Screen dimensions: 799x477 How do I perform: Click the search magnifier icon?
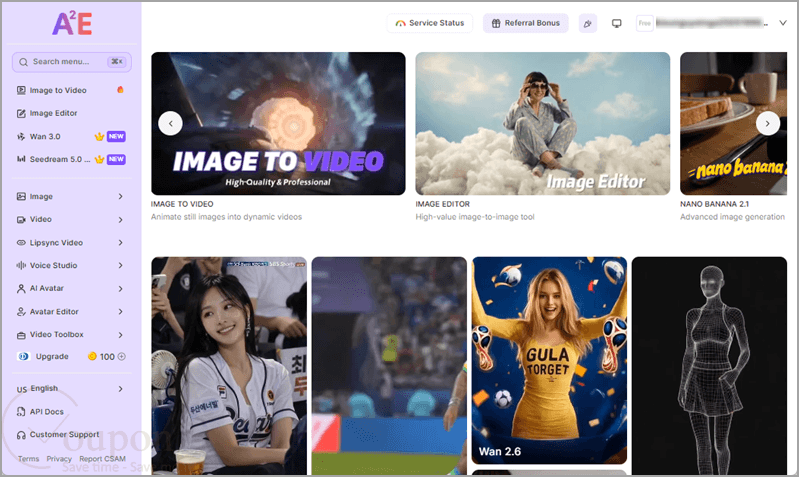[23, 62]
